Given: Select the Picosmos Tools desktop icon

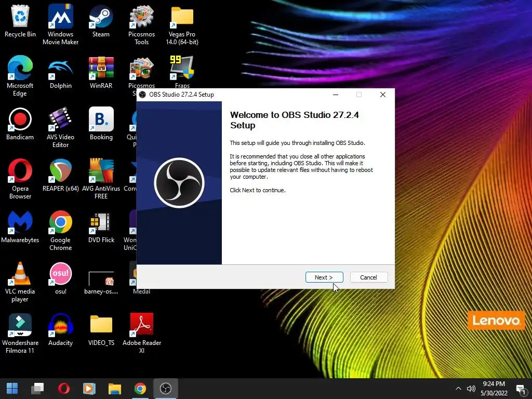Looking at the screenshot, I should pyautogui.click(x=141, y=24).
